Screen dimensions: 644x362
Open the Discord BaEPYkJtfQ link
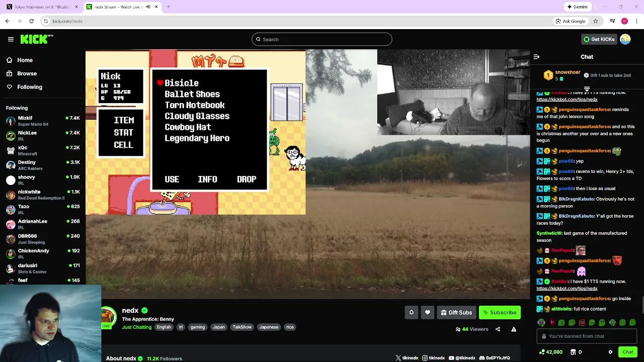click(x=495, y=358)
